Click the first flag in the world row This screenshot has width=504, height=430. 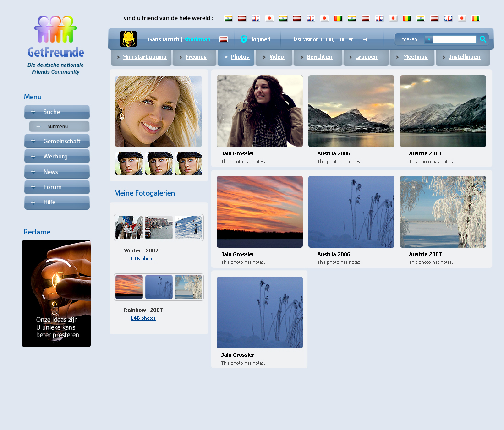[228, 18]
